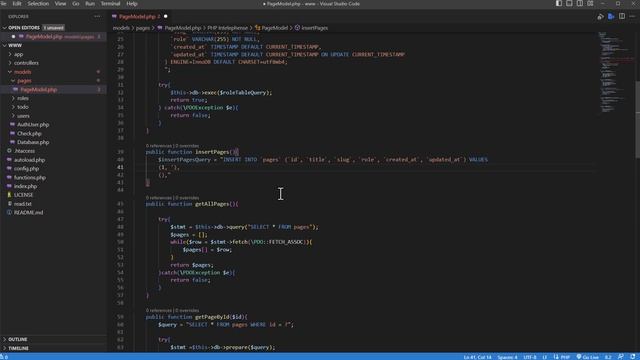640x360 pixels.
Task: Click the blue icon in the editor actions
Action: 611,16
